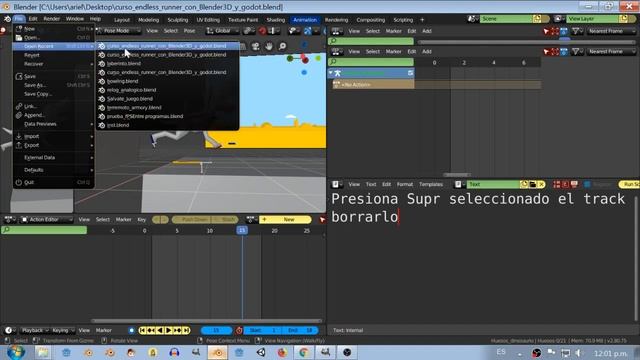This screenshot has height=360, width=640.
Task: Toggle only show selected in lower NLA header
Action: 546,51
